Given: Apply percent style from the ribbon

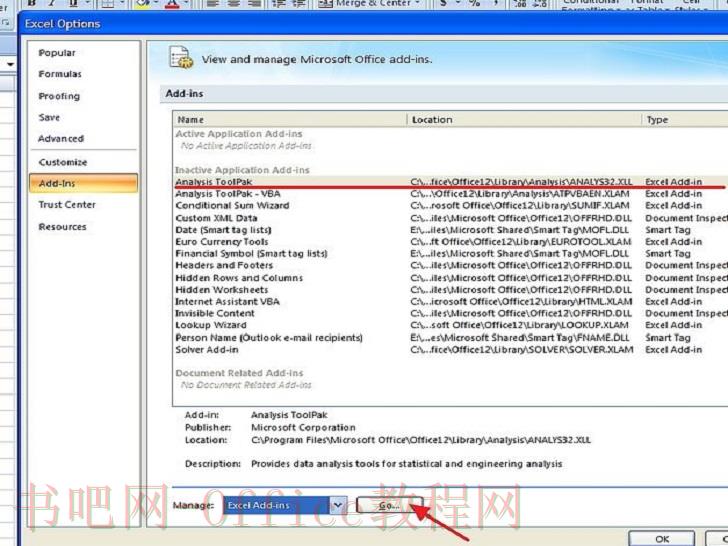Looking at the screenshot, I should pyautogui.click(x=474, y=3).
